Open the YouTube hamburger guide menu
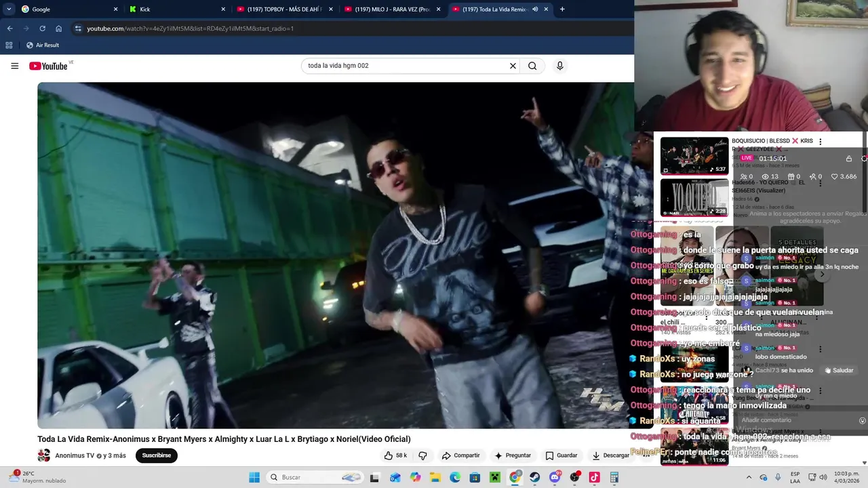The image size is (868, 488). [x=14, y=66]
